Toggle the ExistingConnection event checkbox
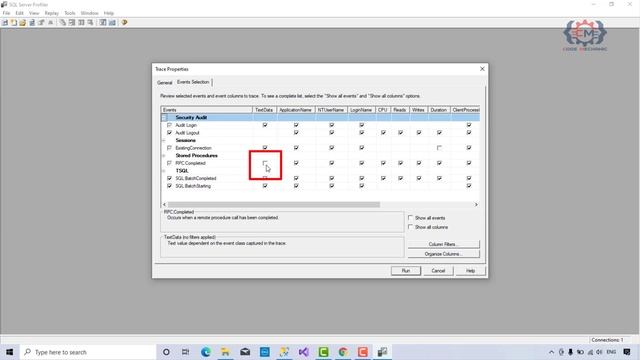This screenshot has height=360, width=640. click(x=169, y=148)
